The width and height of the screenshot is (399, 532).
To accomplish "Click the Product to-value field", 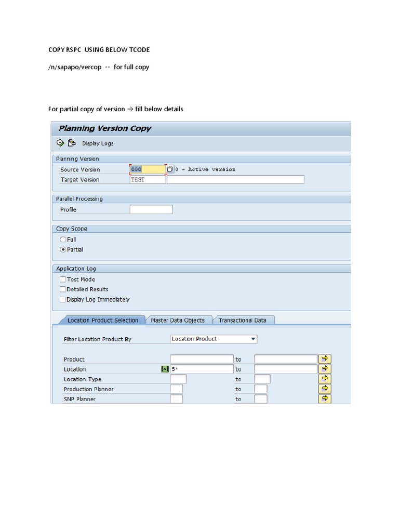I will (286, 359).
